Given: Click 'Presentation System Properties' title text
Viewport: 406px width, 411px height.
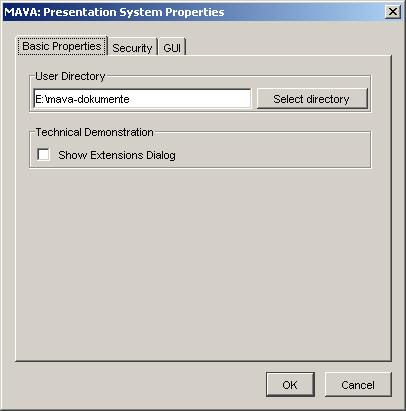Looking at the screenshot, I should click(x=134, y=12).
